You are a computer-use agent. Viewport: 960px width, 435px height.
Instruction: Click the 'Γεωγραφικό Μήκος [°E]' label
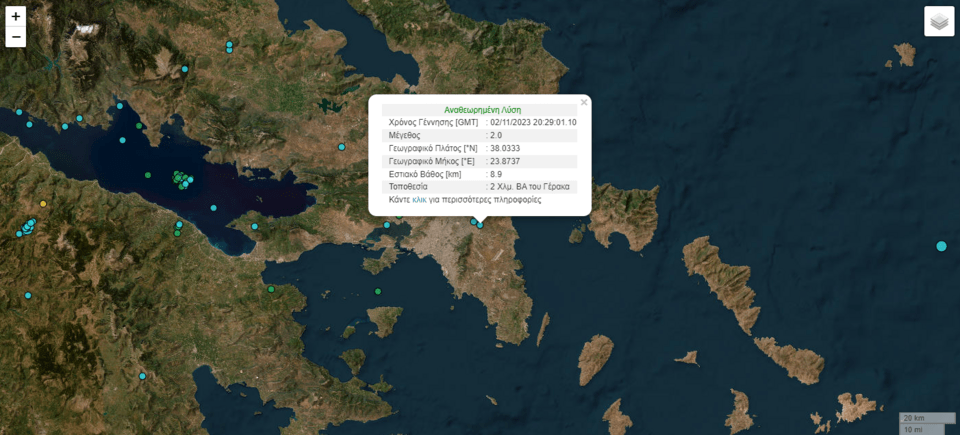point(431,161)
